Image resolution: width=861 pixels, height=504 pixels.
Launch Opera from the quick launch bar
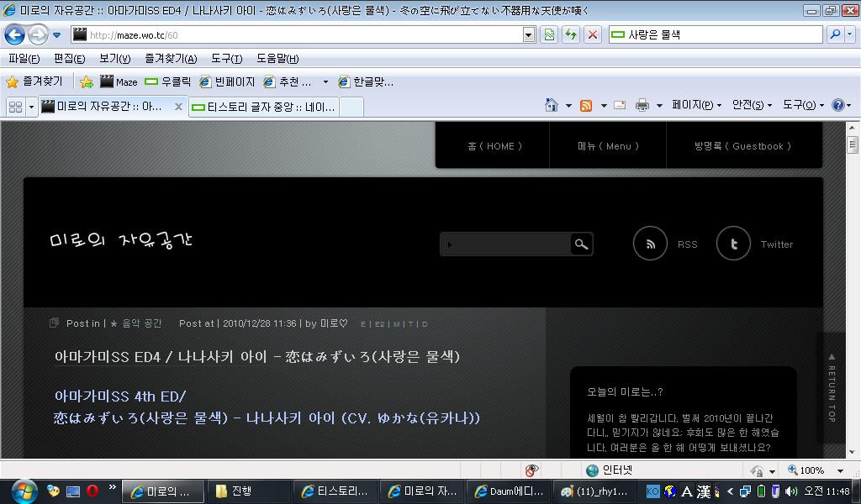(92, 491)
